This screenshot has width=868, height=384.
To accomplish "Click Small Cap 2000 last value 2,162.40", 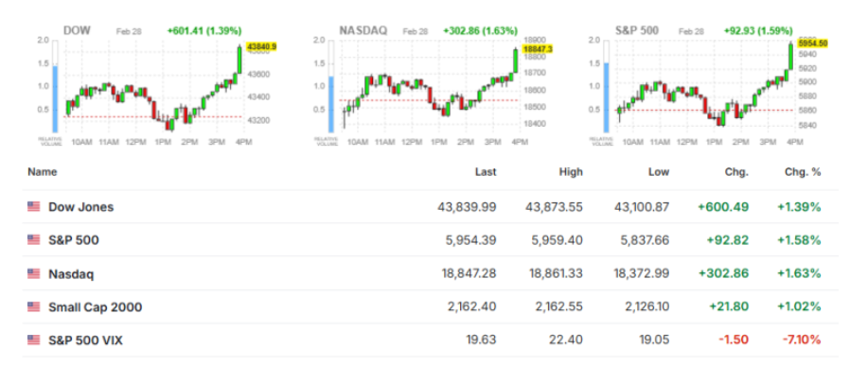I will tap(472, 307).
